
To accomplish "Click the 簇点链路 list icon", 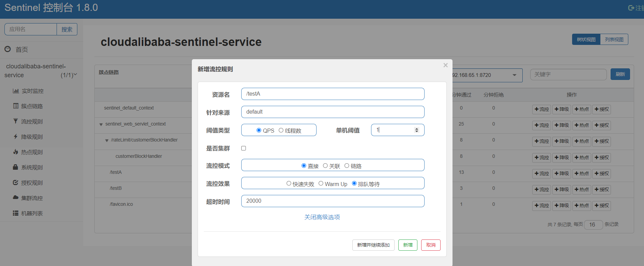I will click(16, 106).
